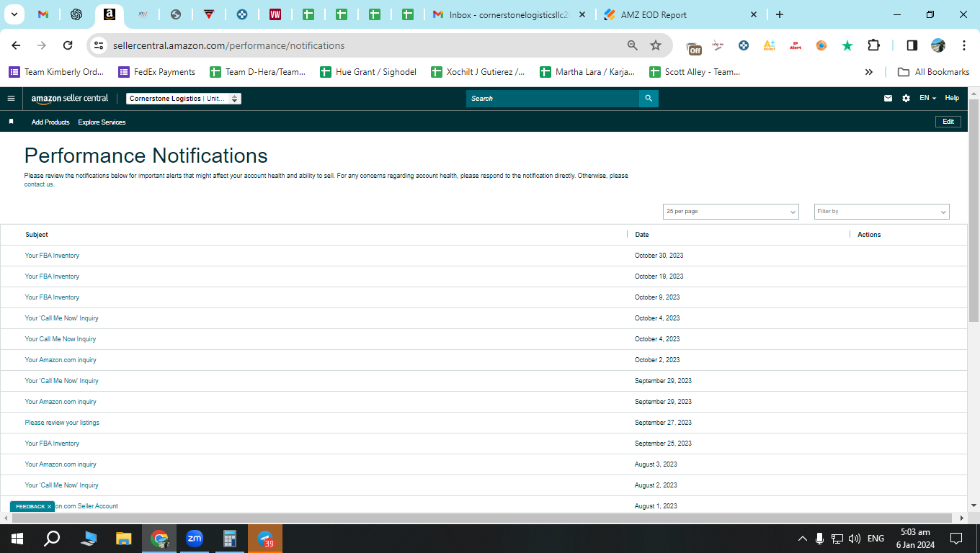Open the Seller Central settings gear
This screenshot has height=553, width=980.
pos(906,99)
